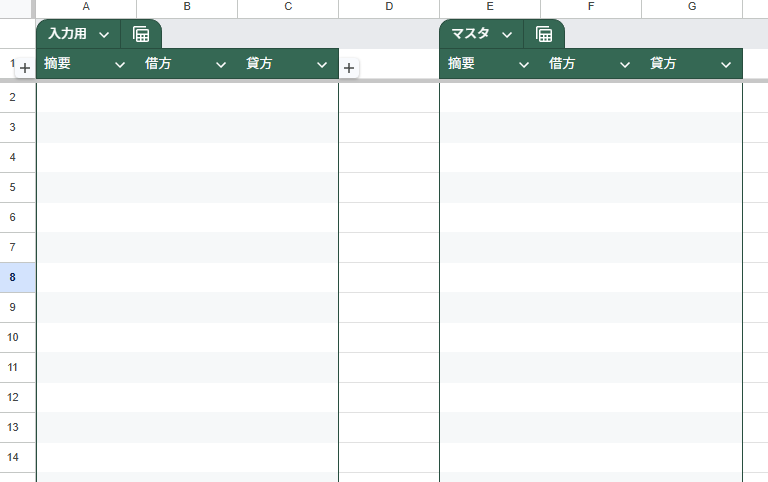Select the row 8 header
This screenshot has width=768, height=482.
pos(13,277)
